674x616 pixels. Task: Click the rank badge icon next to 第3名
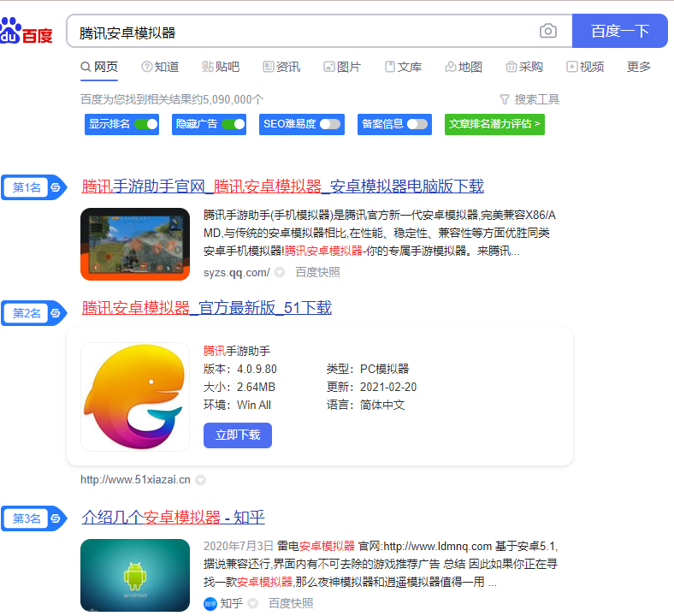[56, 518]
